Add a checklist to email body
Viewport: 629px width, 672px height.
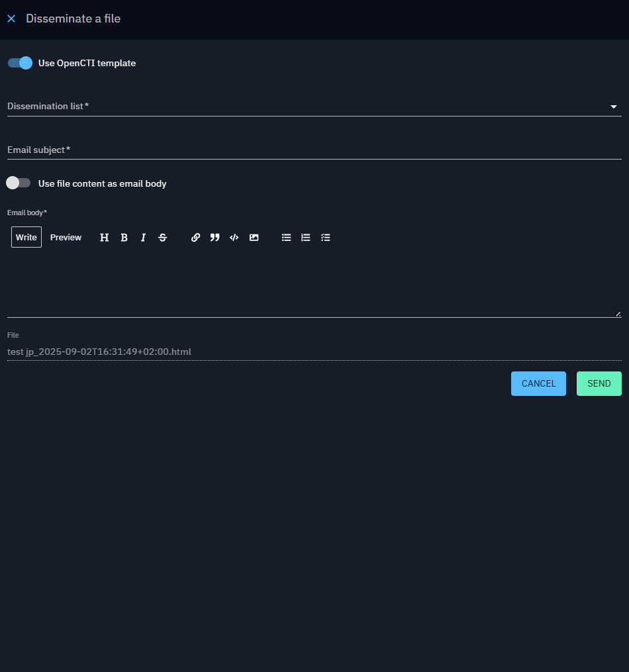point(325,238)
